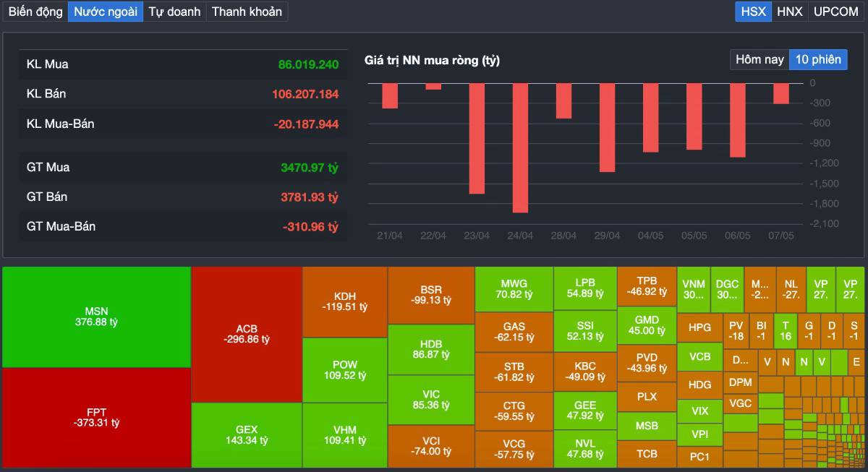Select the HSX exchange button
This screenshot has height=472, width=868.
(x=753, y=12)
